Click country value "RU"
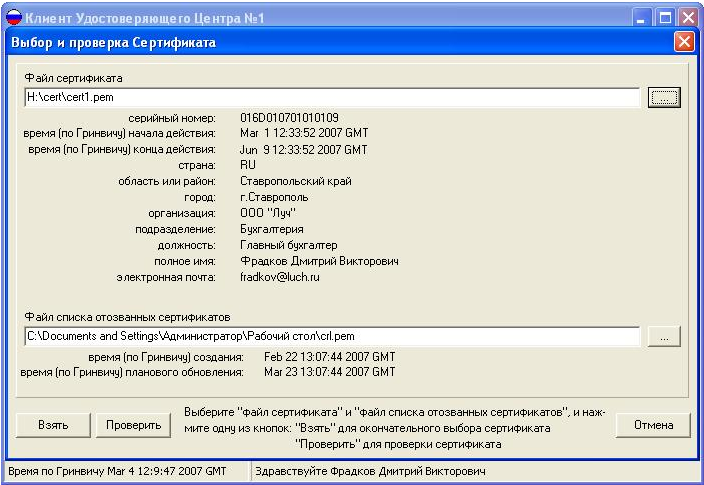 pyautogui.click(x=248, y=165)
